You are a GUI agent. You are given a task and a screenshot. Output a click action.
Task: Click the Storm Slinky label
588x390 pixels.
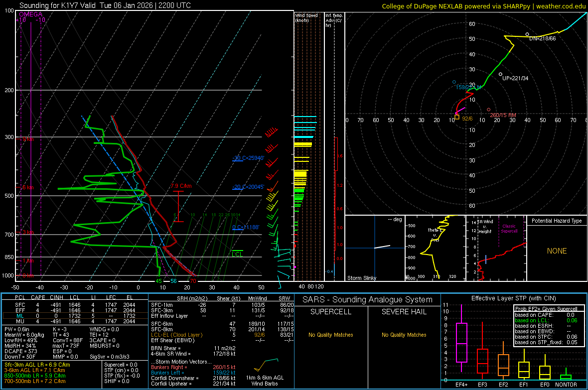[x=361, y=278]
